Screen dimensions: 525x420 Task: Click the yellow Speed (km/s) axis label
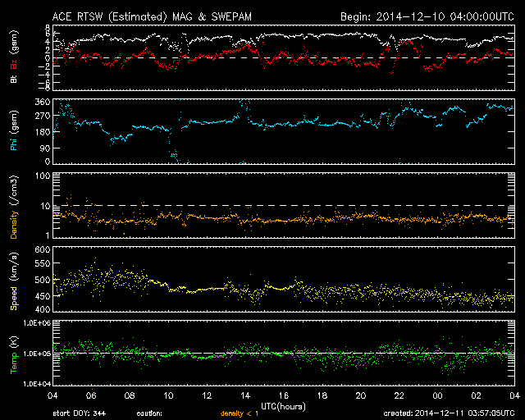click(x=12, y=281)
